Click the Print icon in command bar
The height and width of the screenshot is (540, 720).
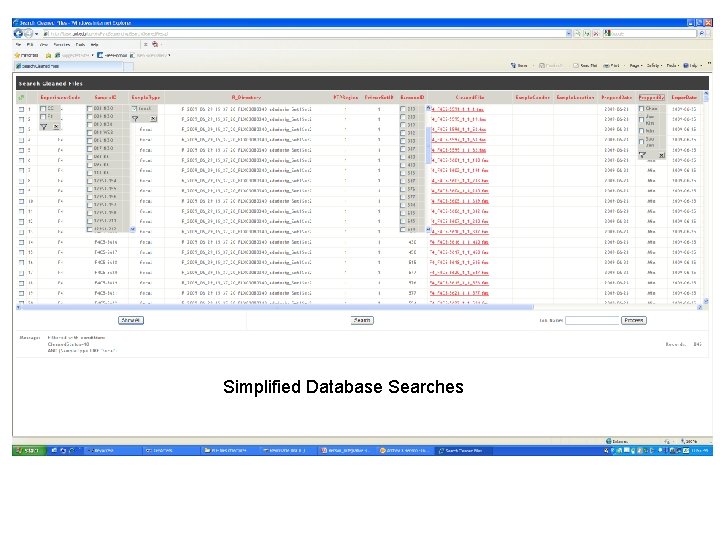pyautogui.click(x=606, y=66)
